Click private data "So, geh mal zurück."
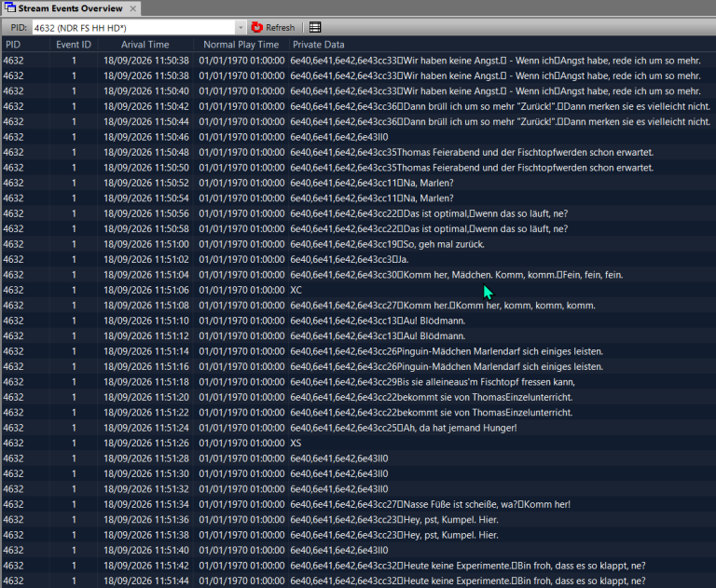 pyautogui.click(x=444, y=244)
